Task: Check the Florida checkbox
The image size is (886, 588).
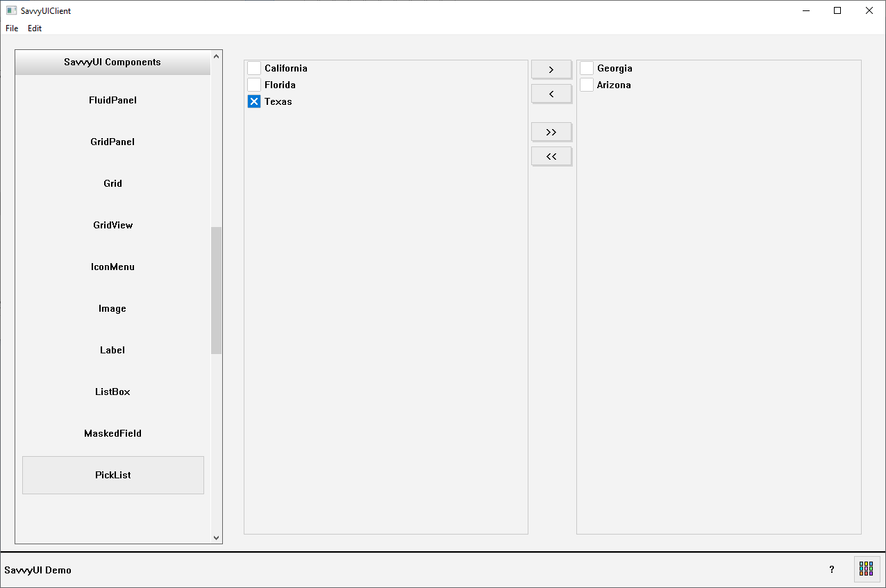Action: click(x=254, y=85)
